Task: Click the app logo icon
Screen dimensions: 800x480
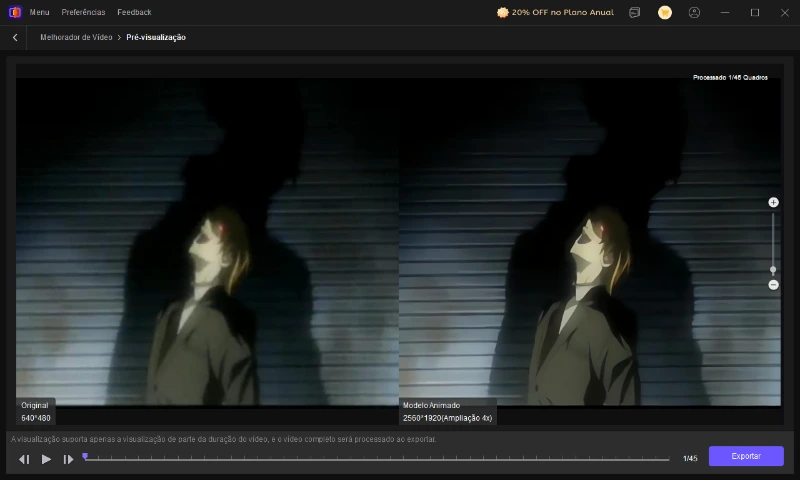Action: [x=15, y=12]
